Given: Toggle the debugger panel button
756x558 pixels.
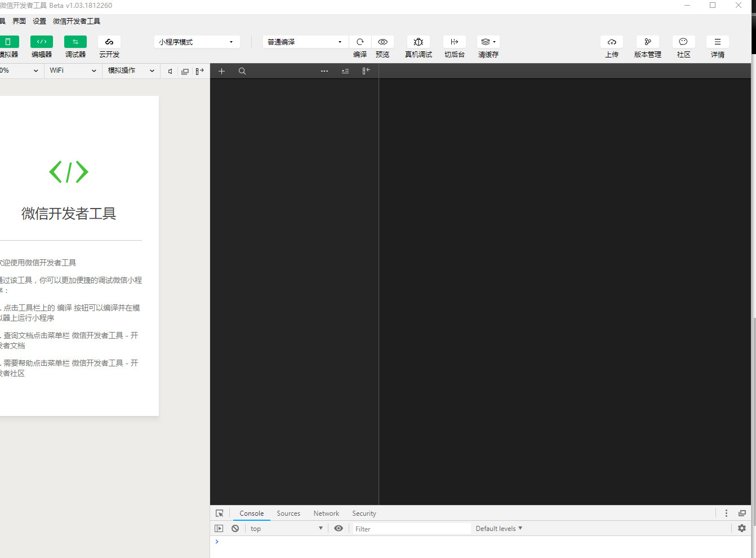Looking at the screenshot, I should 75,42.
